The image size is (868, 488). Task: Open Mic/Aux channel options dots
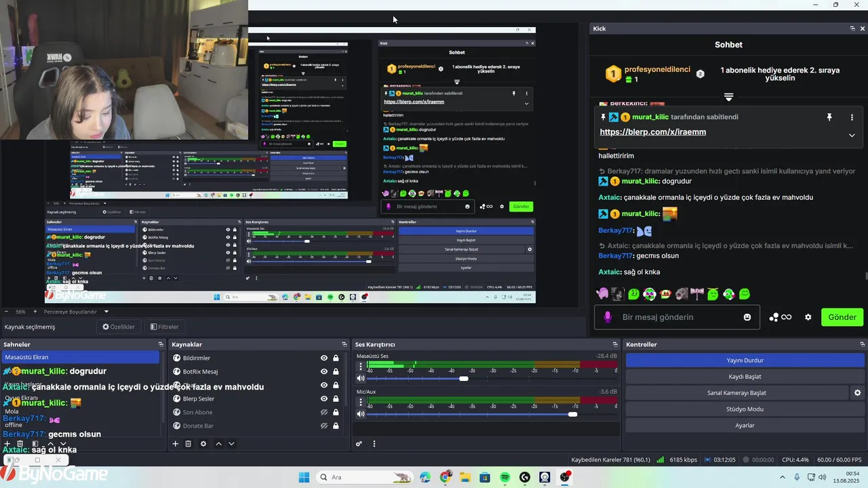[x=361, y=401]
